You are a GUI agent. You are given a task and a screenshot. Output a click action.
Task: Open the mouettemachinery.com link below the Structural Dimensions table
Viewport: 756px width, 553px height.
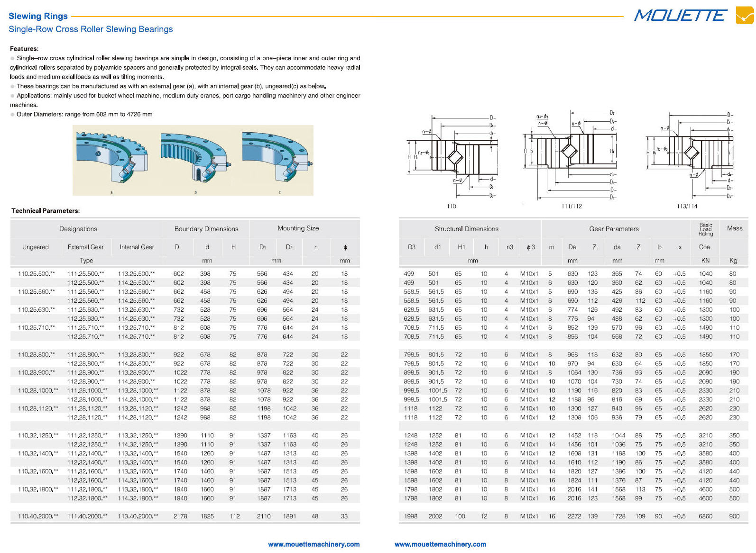click(x=440, y=544)
